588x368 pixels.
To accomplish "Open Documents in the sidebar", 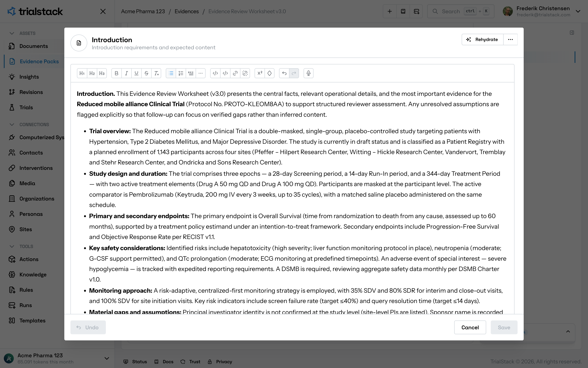I will [33, 46].
